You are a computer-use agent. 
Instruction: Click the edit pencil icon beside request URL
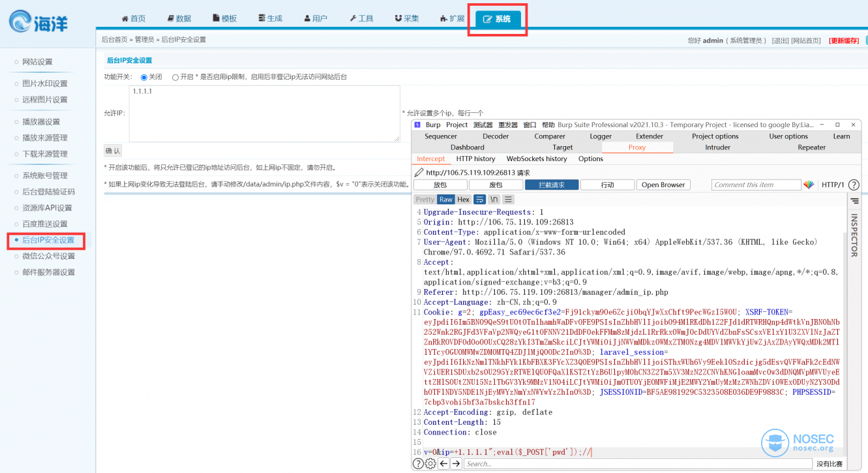pos(419,173)
